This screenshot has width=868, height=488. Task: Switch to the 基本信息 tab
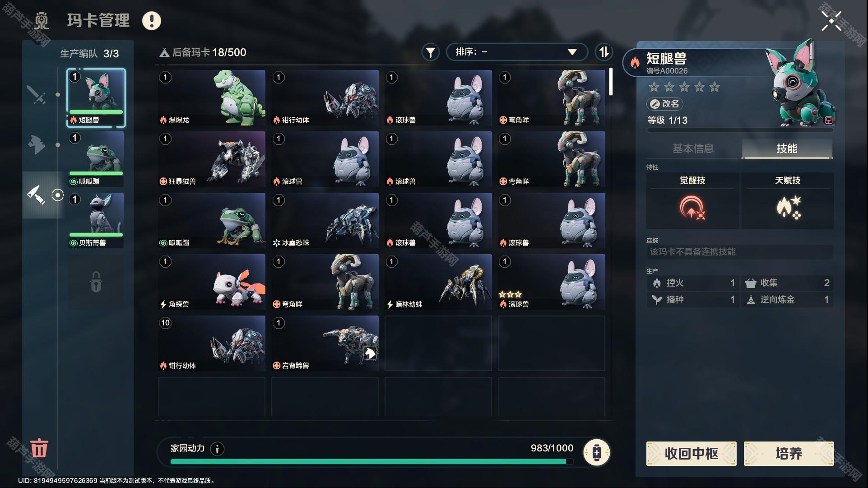693,149
